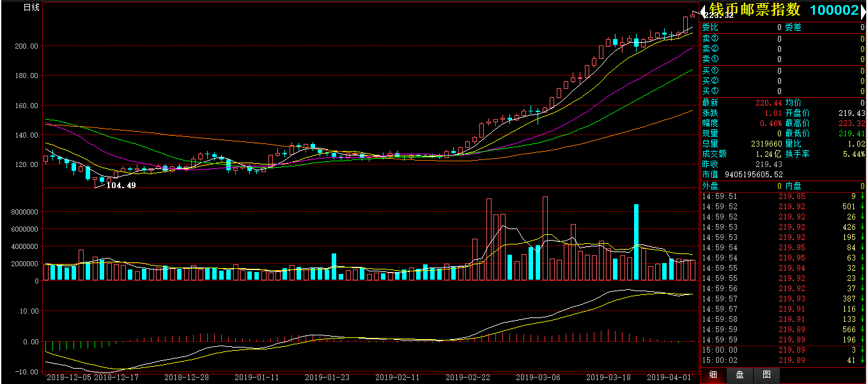
Task: Click the 2018-12-28 date on axis
Action: click(187, 378)
